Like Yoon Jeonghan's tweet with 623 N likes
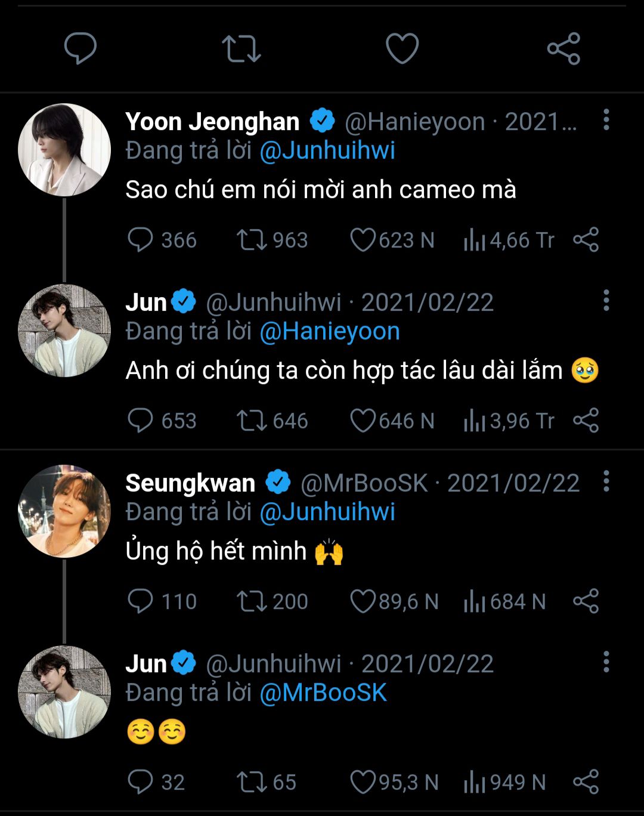Viewport: 644px width, 816px height. click(362, 240)
